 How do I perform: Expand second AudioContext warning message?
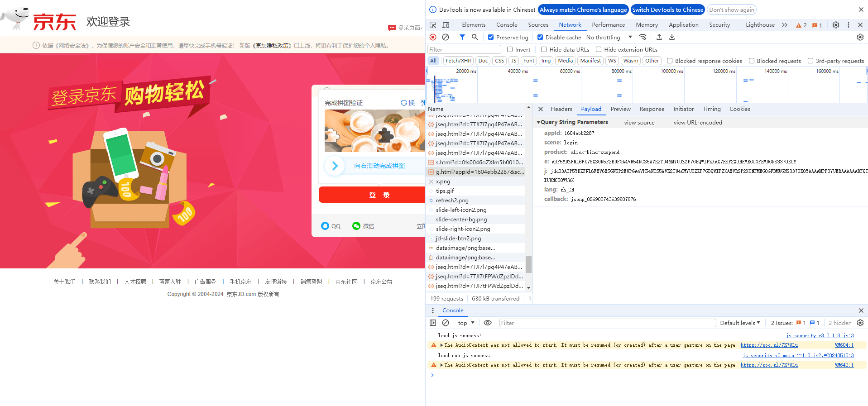coord(441,365)
